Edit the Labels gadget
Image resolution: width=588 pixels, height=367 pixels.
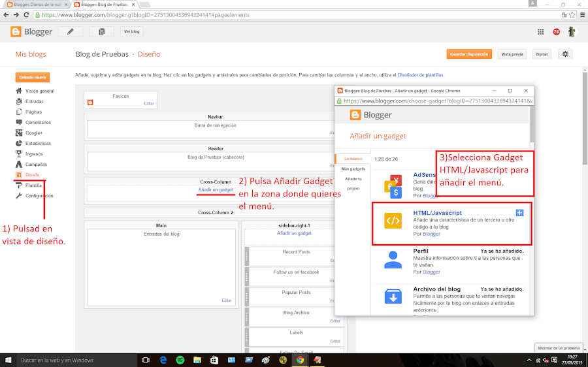tap(335, 341)
